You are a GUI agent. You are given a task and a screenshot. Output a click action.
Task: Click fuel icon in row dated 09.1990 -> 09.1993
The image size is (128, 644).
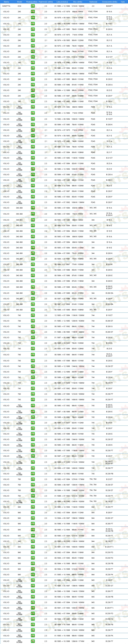point(33,541)
